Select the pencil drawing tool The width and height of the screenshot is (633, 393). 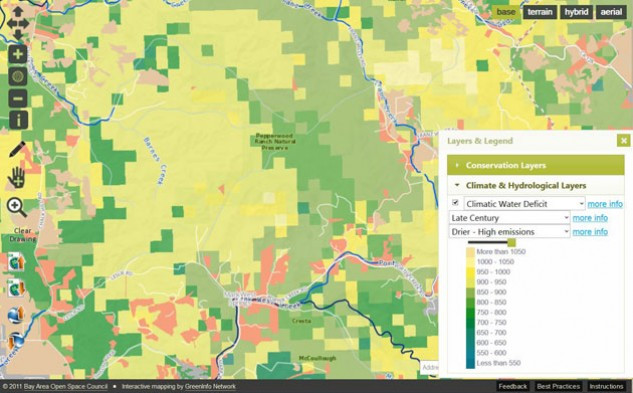click(17, 149)
